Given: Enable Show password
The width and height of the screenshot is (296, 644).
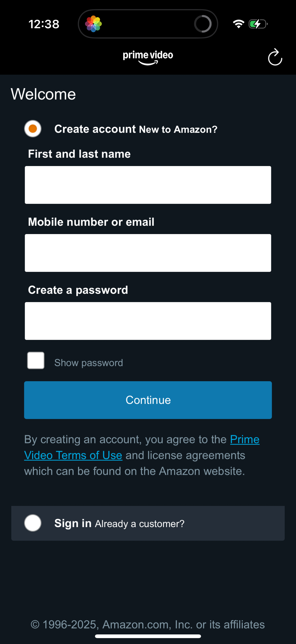Looking at the screenshot, I should tap(36, 360).
